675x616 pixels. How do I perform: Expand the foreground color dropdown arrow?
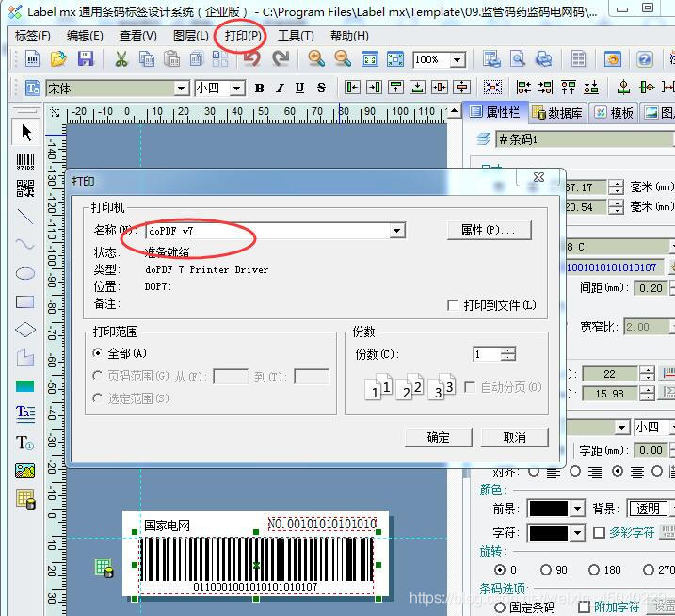point(577,509)
